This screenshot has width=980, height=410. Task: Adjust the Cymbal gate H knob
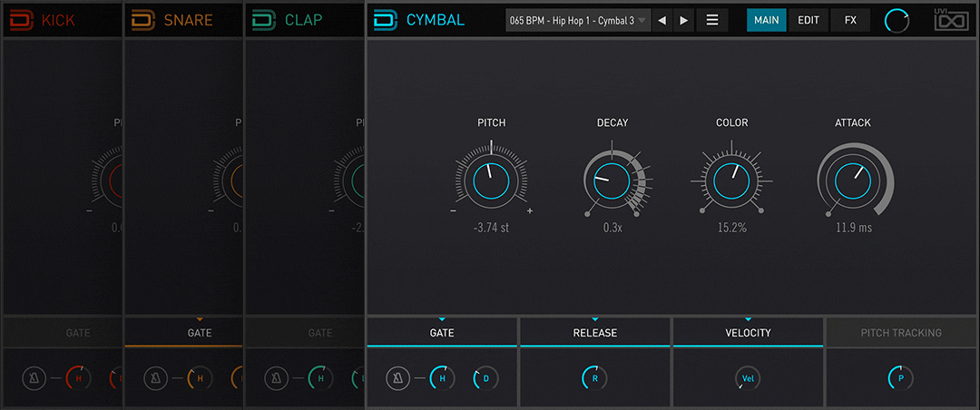442,378
